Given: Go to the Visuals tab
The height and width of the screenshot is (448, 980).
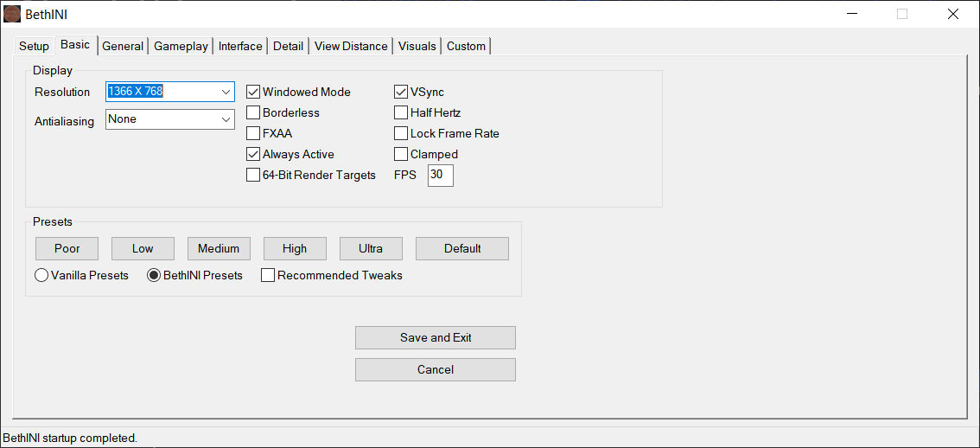Looking at the screenshot, I should [x=417, y=47].
